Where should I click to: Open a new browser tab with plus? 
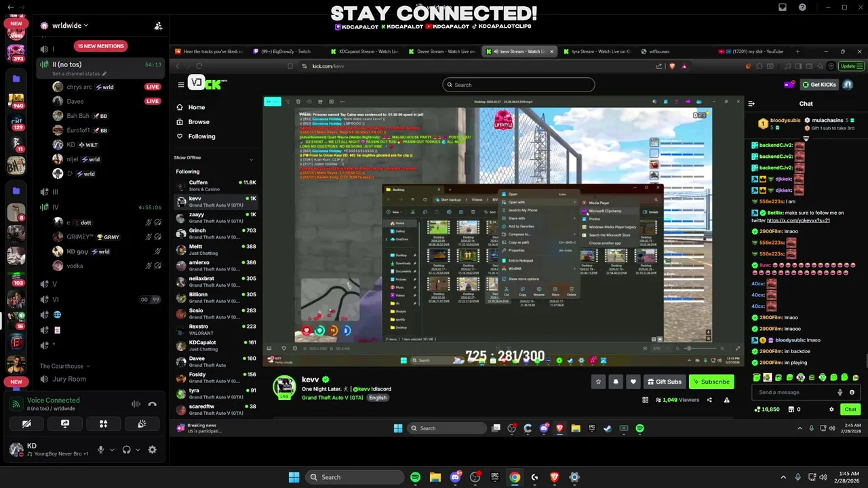[797, 52]
